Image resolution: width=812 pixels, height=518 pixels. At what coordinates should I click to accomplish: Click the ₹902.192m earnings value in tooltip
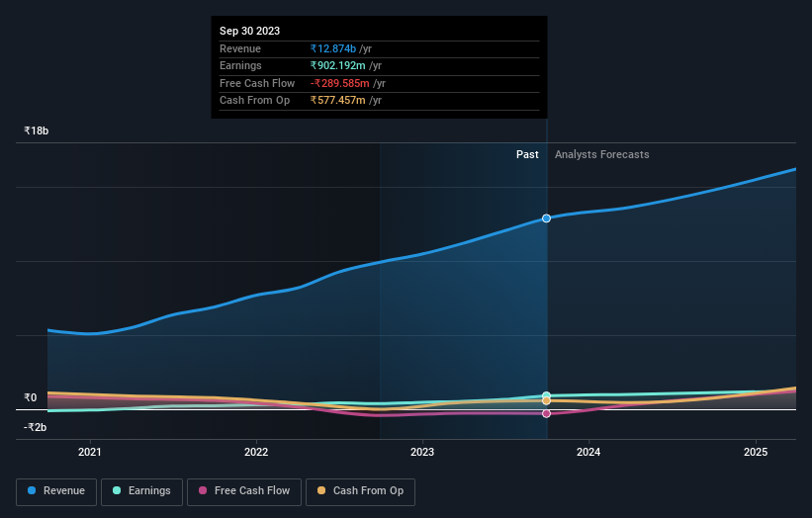pyautogui.click(x=337, y=65)
